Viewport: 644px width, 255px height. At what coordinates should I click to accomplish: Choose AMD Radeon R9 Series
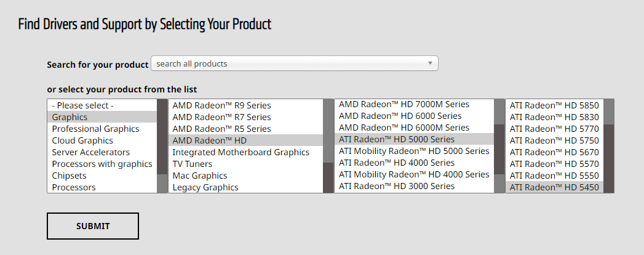tap(221, 105)
